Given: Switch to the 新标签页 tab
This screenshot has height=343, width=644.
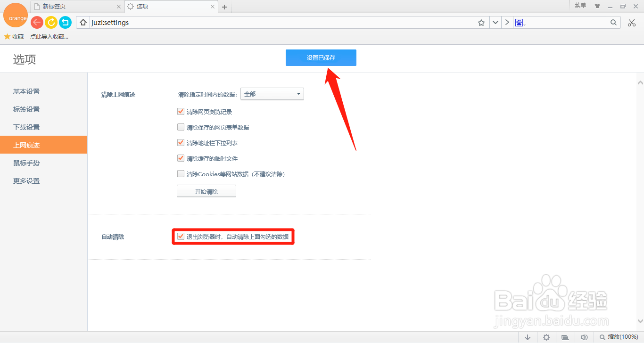Looking at the screenshot, I should [77, 7].
